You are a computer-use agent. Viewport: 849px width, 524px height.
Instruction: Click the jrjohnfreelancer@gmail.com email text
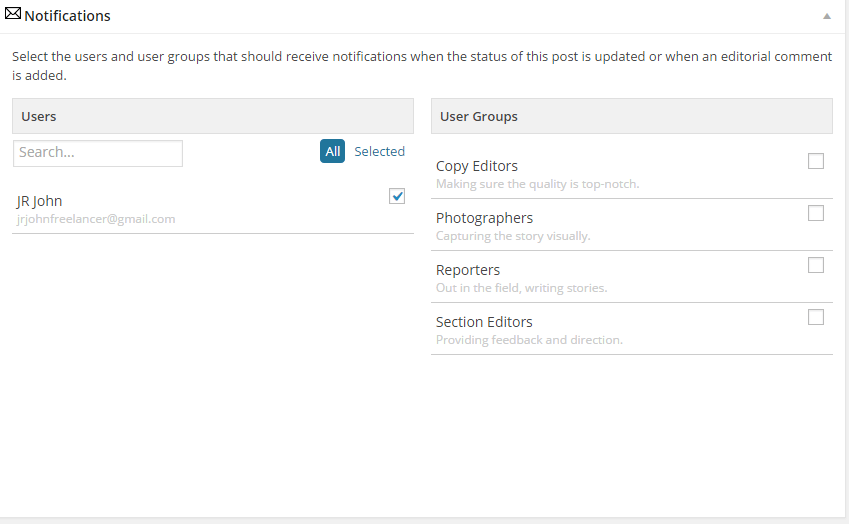coord(96,219)
